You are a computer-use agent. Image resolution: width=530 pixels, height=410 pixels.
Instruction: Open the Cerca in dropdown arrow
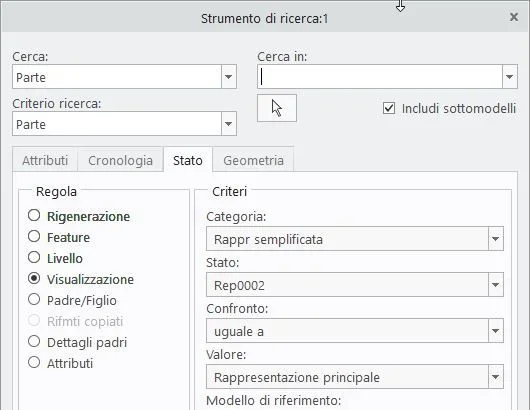pyautogui.click(x=510, y=77)
